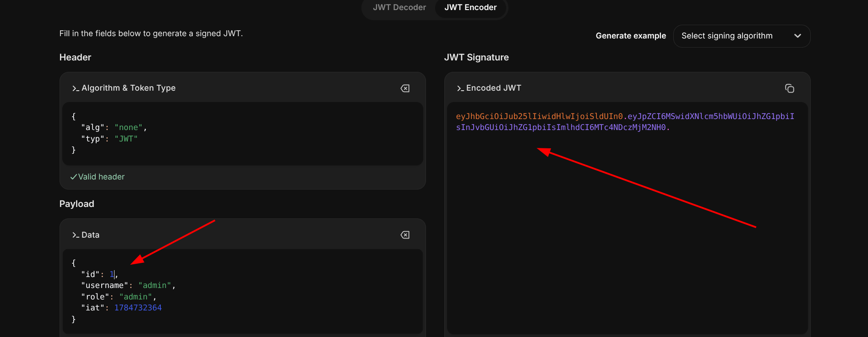This screenshot has width=868, height=337.
Task: Click the Valid header status text
Action: pos(101,177)
